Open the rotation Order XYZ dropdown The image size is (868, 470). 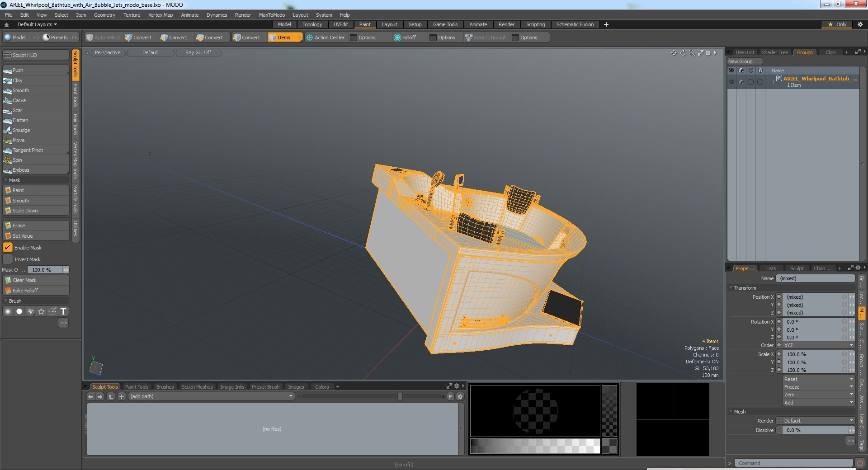coord(819,345)
